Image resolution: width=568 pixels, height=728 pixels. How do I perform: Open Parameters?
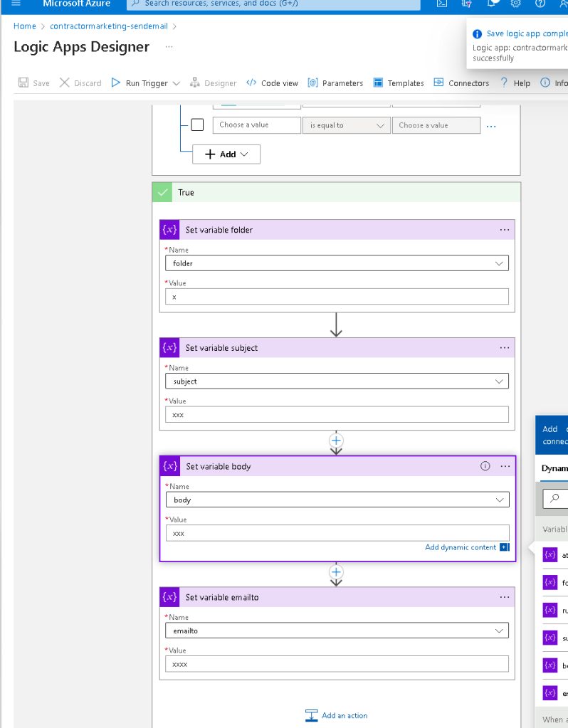pos(336,83)
